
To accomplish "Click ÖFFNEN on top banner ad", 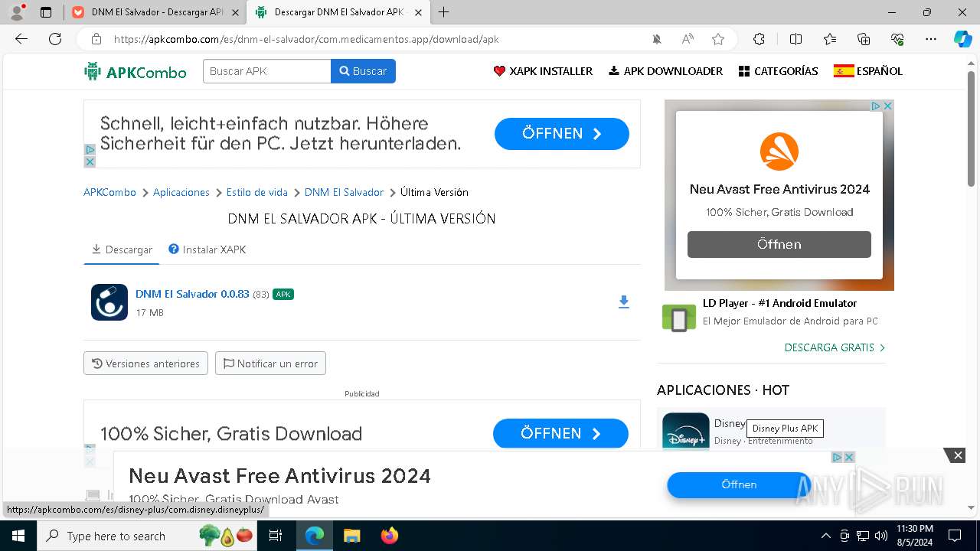I will point(562,133).
